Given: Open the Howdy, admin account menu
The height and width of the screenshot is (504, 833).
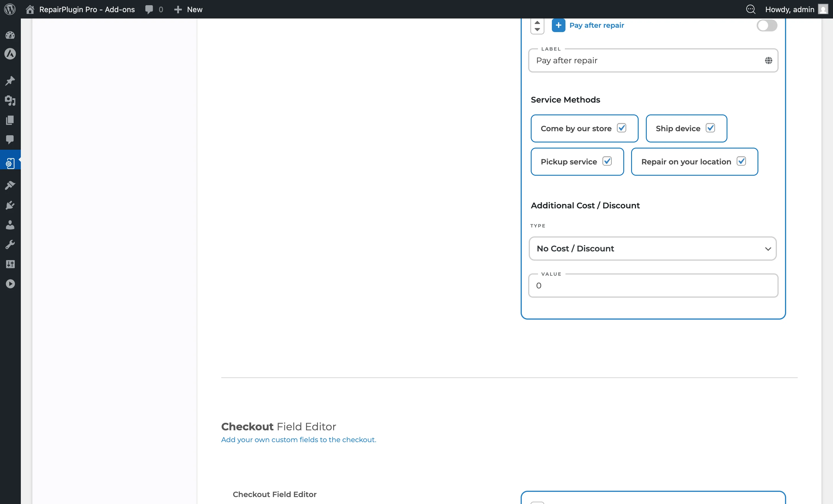Looking at the screenshot, I should coord(790,9).
